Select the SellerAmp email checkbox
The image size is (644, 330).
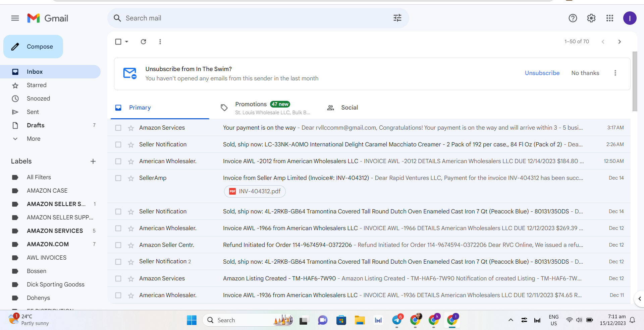pos(118,178)
